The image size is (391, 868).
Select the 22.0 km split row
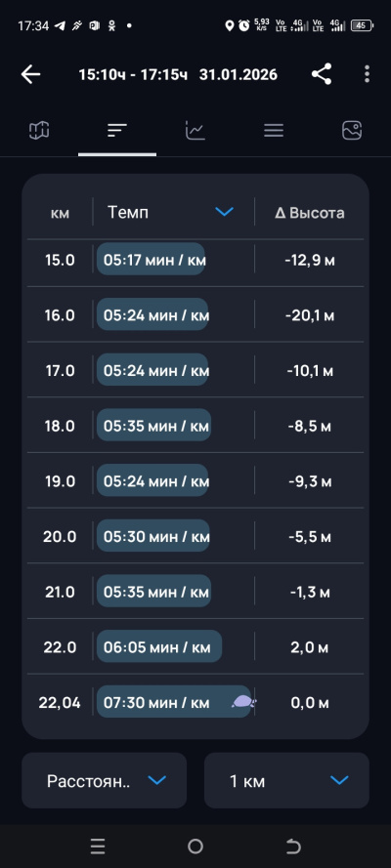(x=195, y=646)
